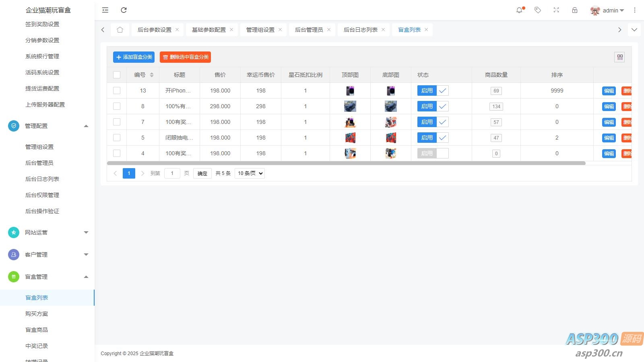Click the tag icon in the header
Image resolution: width=644 pixels, height=362 pixels.
(x=538, y=10)
